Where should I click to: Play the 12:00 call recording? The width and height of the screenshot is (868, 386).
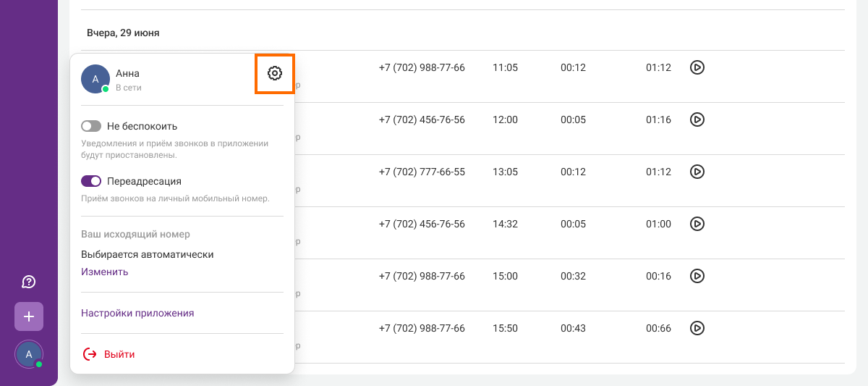697,119
